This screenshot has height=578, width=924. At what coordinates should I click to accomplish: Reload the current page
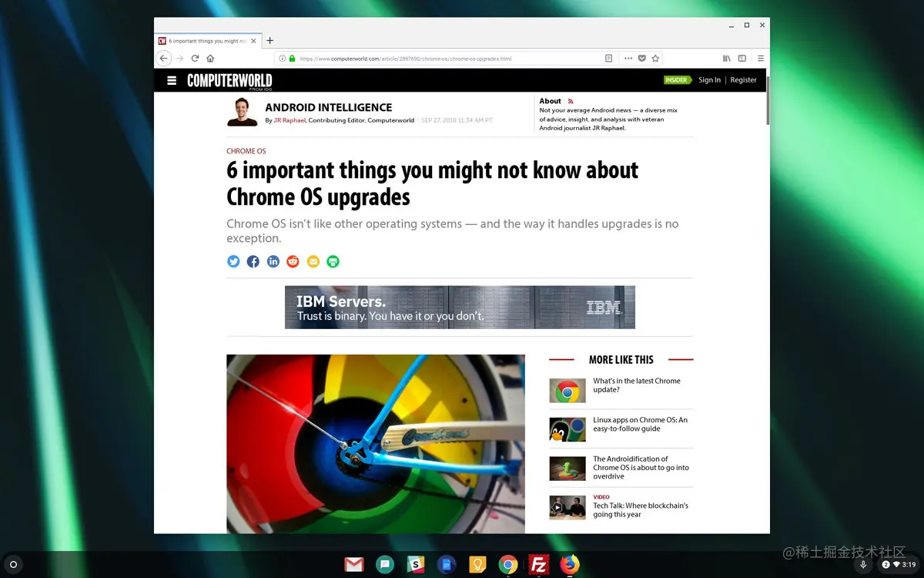tap(195, 59)
